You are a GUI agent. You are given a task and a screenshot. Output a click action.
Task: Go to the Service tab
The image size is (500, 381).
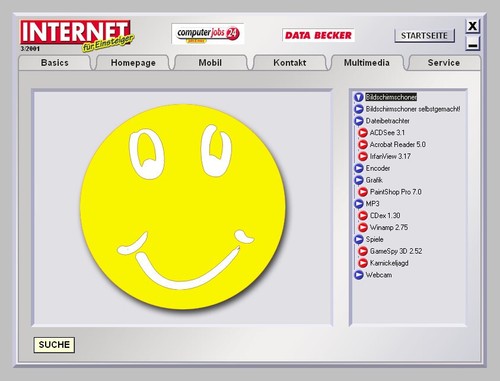(x=444, y=63)
